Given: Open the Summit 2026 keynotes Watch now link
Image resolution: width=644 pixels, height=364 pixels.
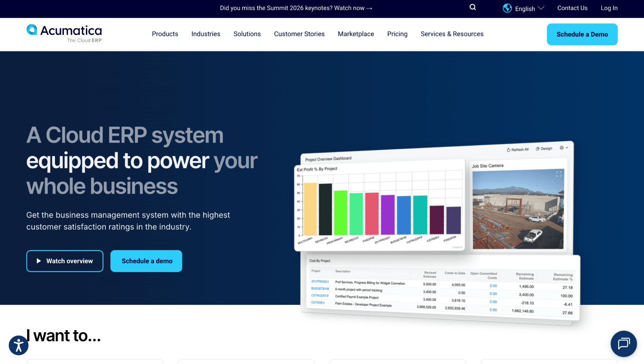Looking at the screenshot, I should click(x=296, y=8).
